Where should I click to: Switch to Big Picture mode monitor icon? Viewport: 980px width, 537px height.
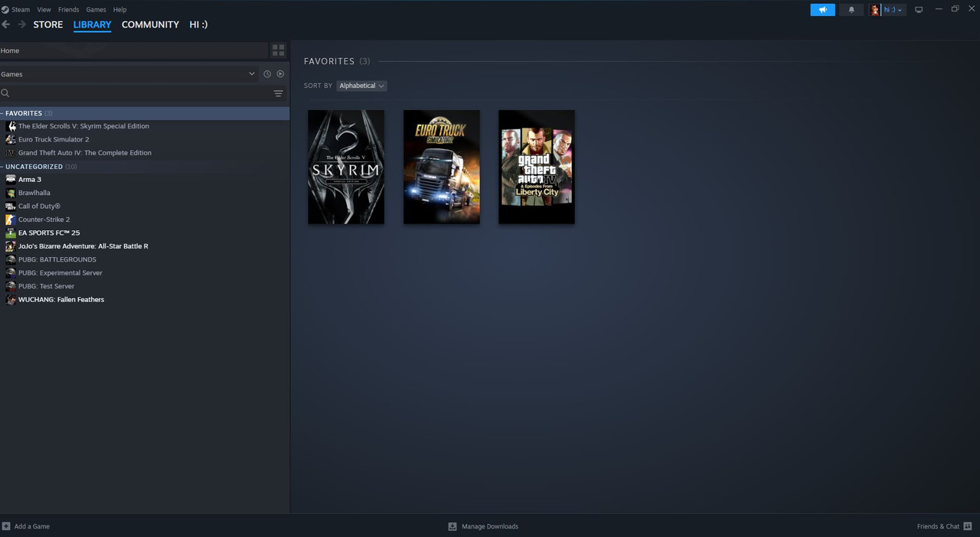(919, 10)
